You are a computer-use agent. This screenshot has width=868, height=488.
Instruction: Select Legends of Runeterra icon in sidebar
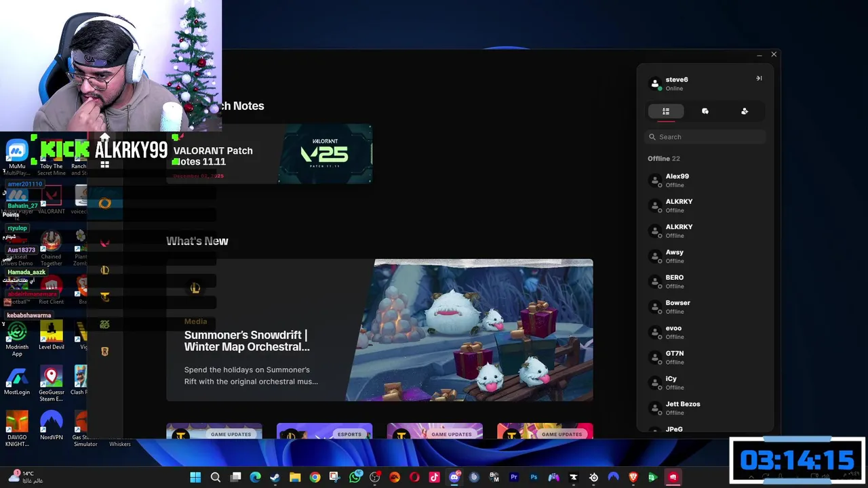(104, 351)
